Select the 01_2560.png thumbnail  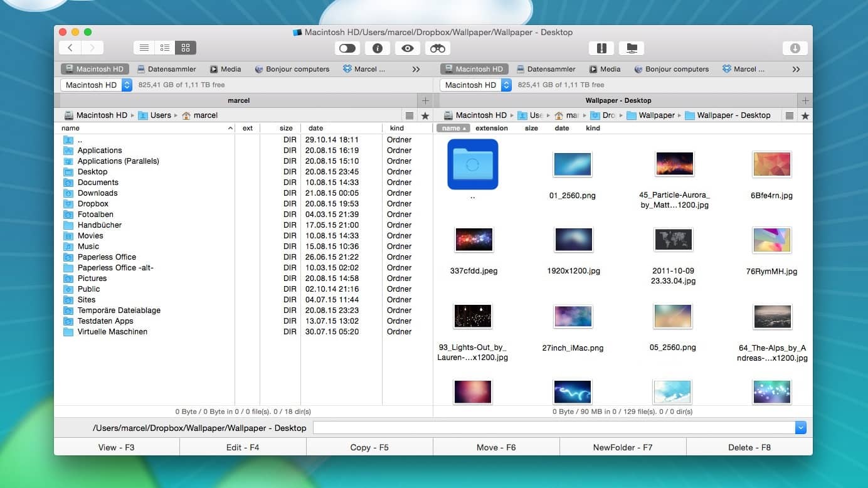click(x=572, y=164)
